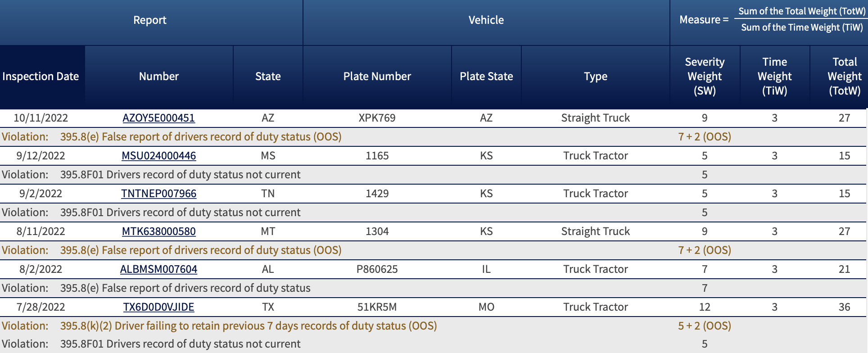View report ALBMSM007604 details

(x=158, y=269)
